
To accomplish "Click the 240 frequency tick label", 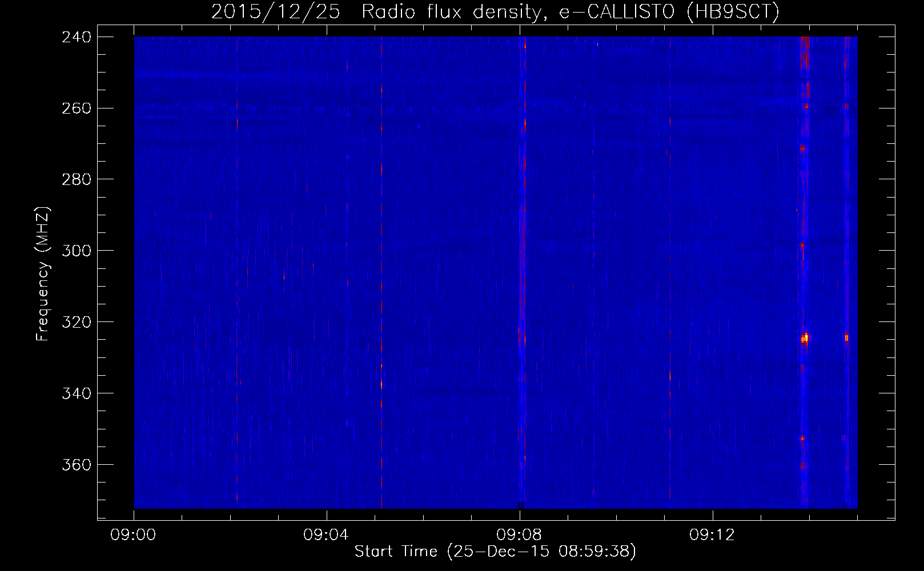I will (x=76, y=37).
